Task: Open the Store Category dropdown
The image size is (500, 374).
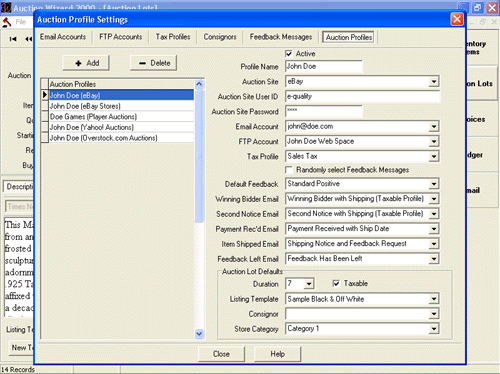Action: coord(434,329)
